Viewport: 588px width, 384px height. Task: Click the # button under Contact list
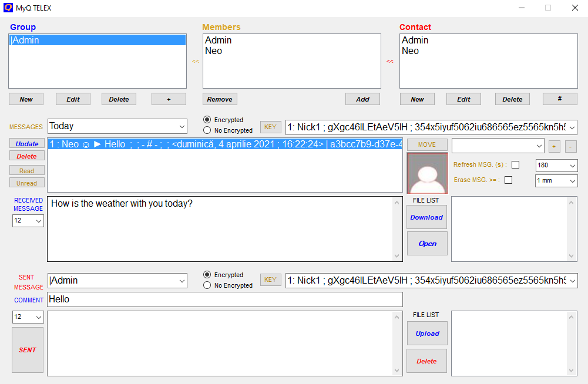(560, 99)
